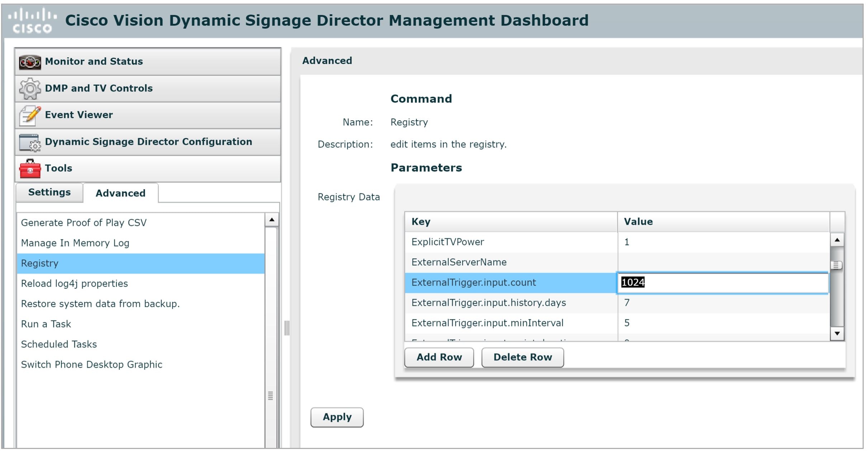
Task: Click the vertical panel splitter handle
Action: 287,328
